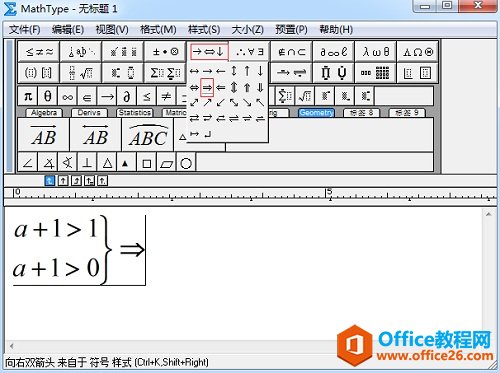Insert the angle symbol from the Geometry tab
The image size is (500, 373).
tap(28, 163)
